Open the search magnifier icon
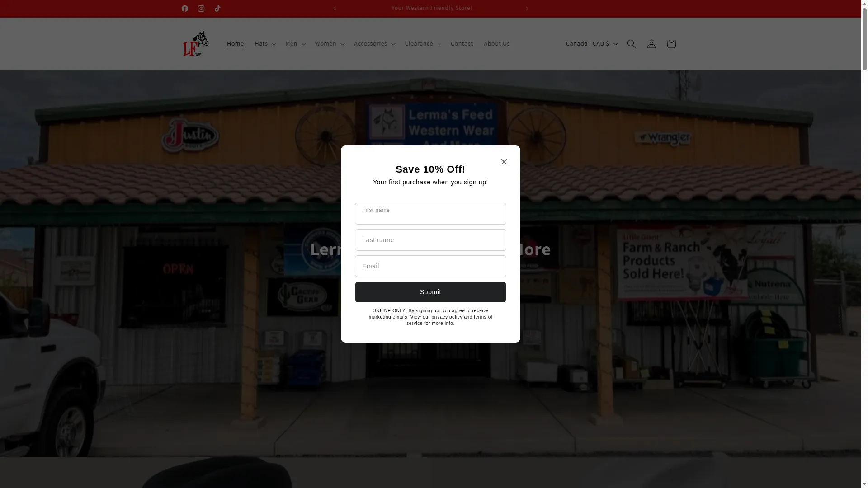Screen dimensions: 868x488 point(632,44)
